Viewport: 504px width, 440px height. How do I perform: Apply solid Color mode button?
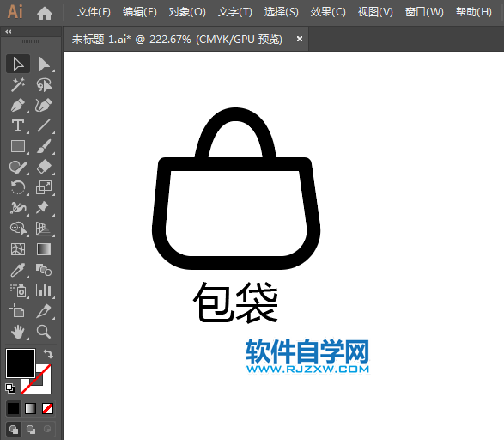click(14, 409)
